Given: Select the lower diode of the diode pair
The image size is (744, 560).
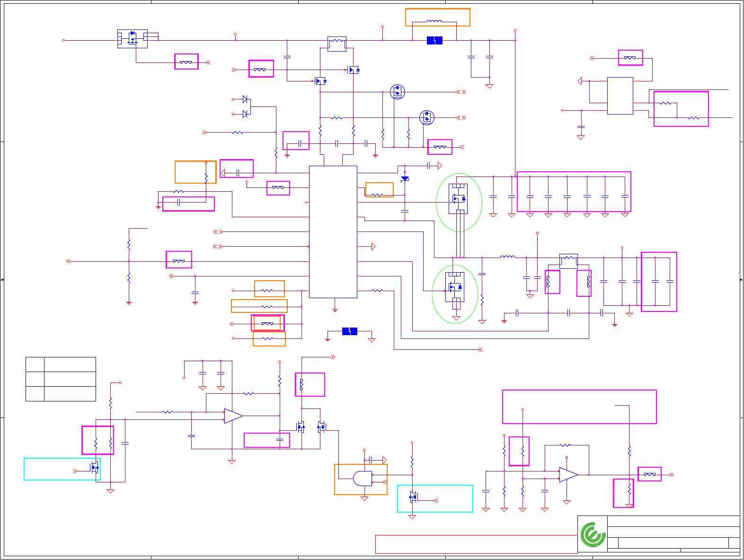Looking at the screenshot, I should coord(245,114).
